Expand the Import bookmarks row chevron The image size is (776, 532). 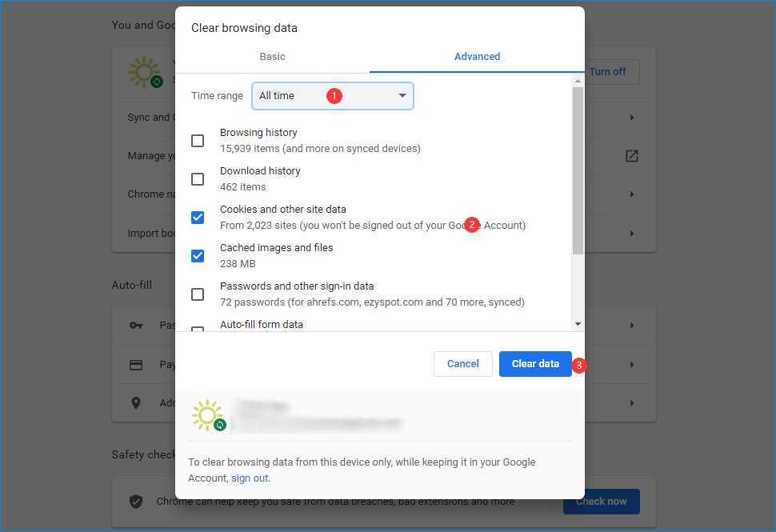(x=632, y=234)
